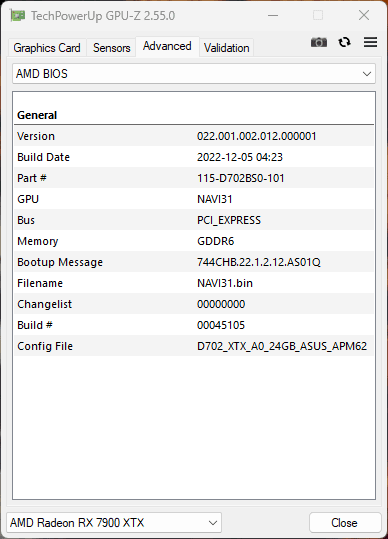Screen dimensions: 388x539
Task: Select the Advanced tab
Action: pos(167,46)
